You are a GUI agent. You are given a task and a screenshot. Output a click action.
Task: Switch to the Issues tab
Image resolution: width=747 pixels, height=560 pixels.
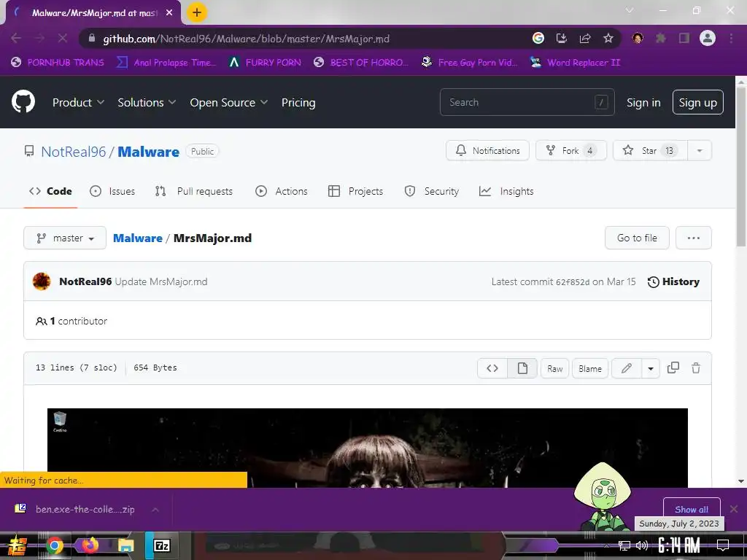tap(112, 191)
